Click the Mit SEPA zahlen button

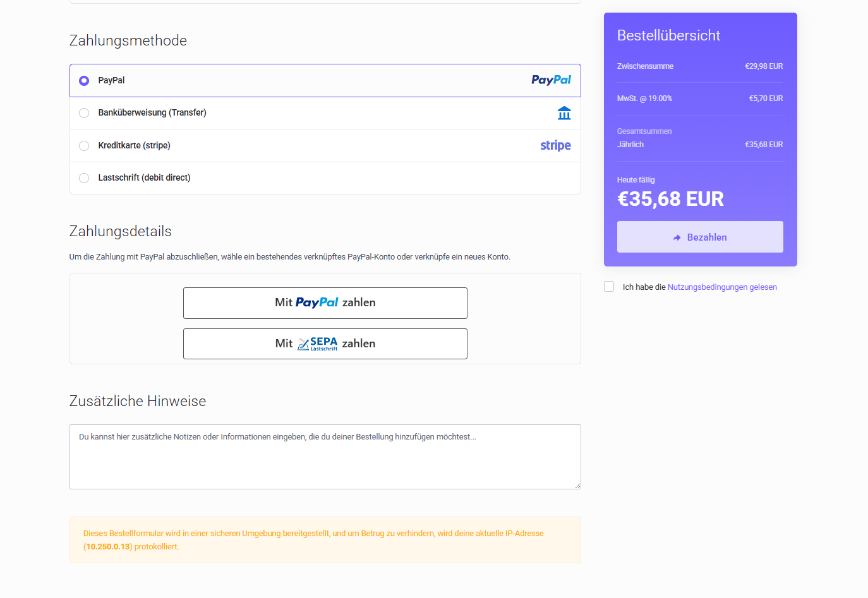click(325, 344)
